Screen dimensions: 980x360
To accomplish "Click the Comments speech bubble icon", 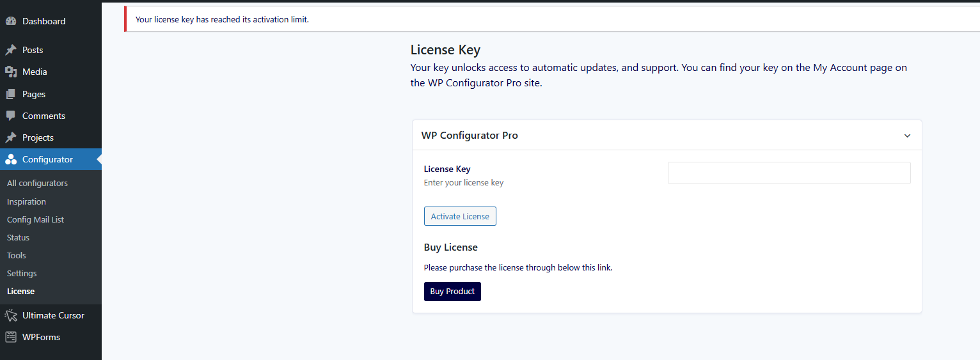I will point(11,116).
